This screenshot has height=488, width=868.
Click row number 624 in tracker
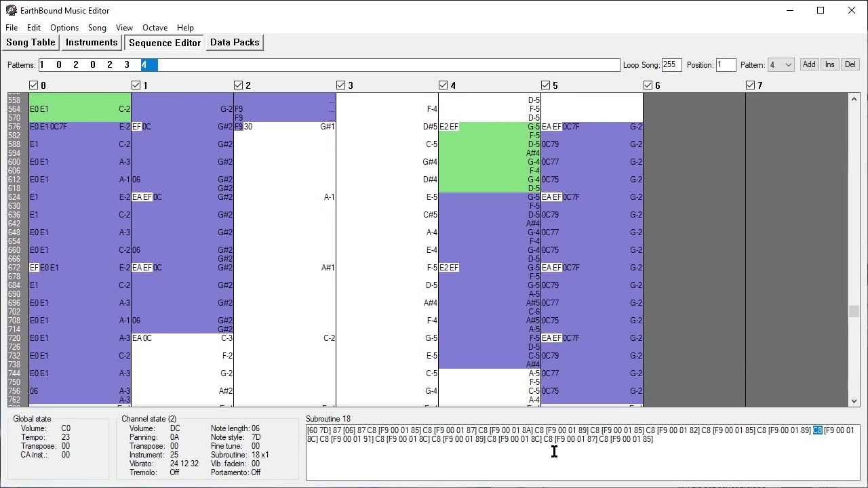click(x=14, y=197)
